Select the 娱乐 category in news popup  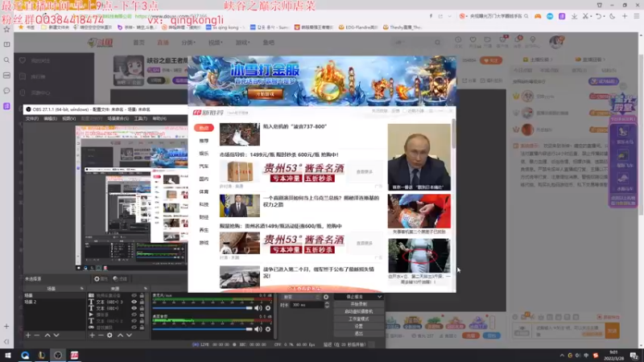point(204,154)
